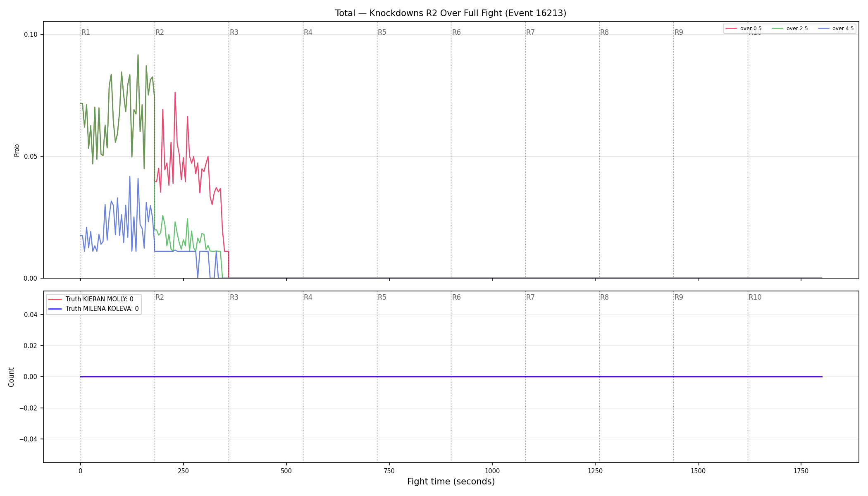Click the R2 round label in the Count chart
This screenshot has height=496, width=868.
click(x=160, y=297)
